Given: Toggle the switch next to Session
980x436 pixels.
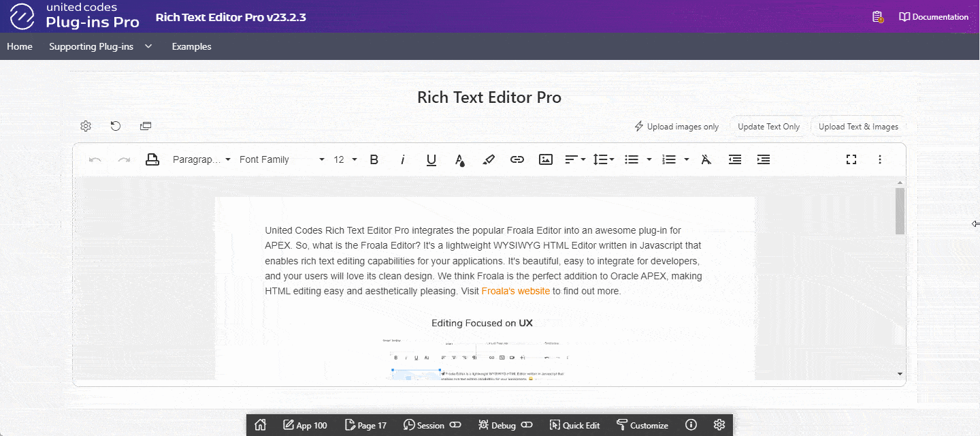Looking at the screenshot, I should pyautogui.click(x=455, y=425).
